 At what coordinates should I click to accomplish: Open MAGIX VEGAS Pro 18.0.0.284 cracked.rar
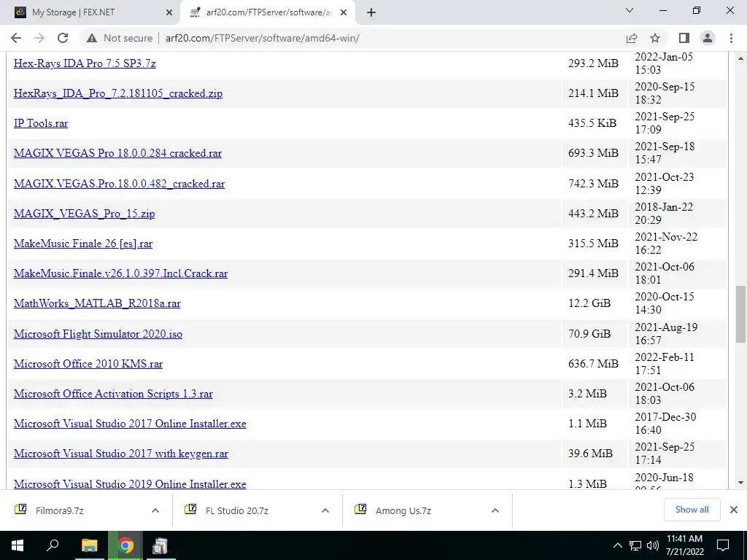point(117,153)
